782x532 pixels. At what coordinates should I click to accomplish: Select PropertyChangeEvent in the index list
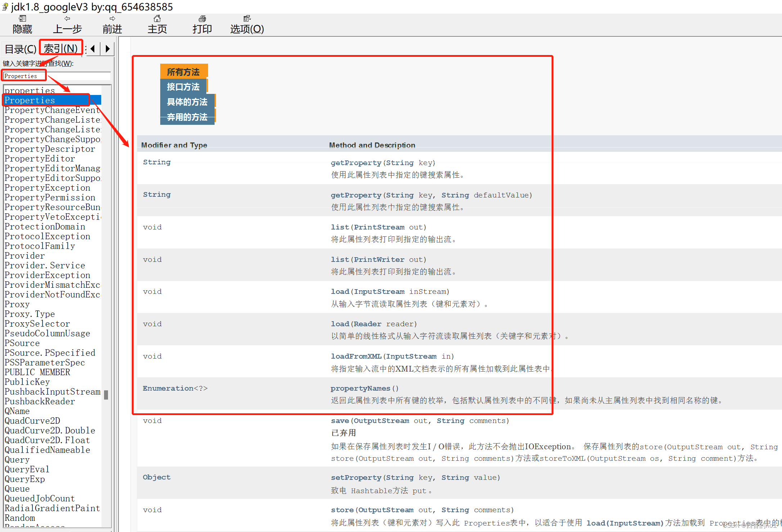(52, 110)
